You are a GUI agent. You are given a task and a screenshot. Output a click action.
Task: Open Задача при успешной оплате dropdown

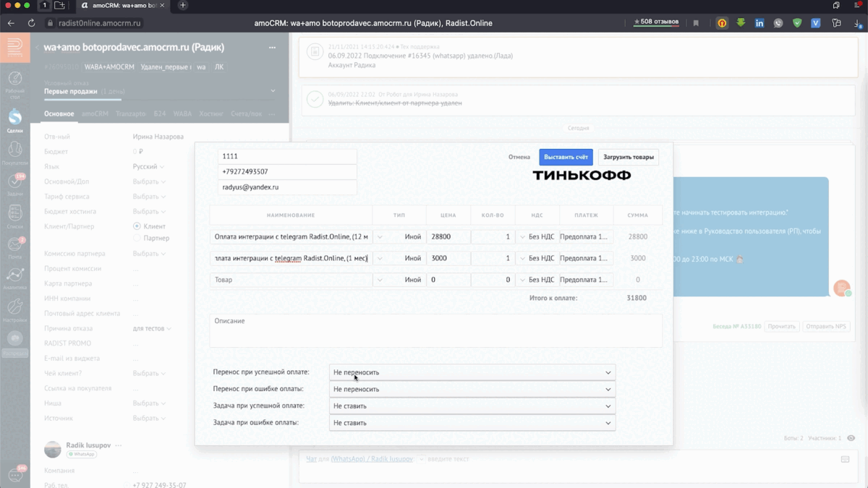coord(472,406)
